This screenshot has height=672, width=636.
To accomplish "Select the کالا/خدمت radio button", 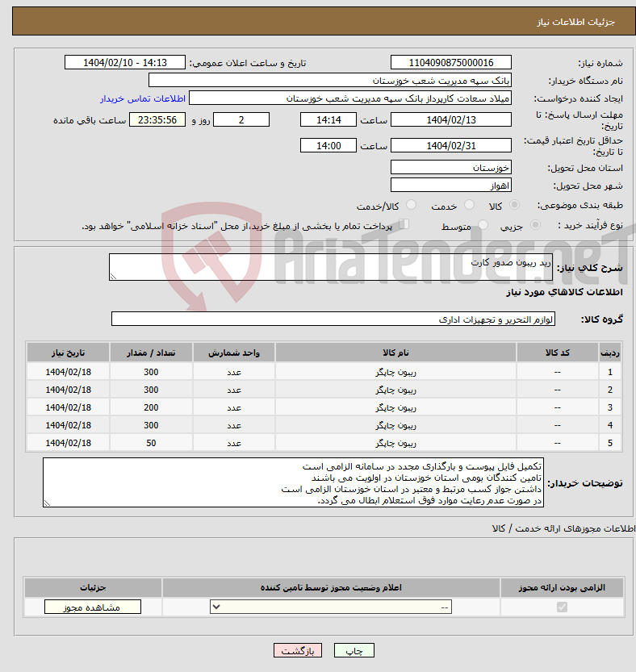I will (x=412, y=205).
